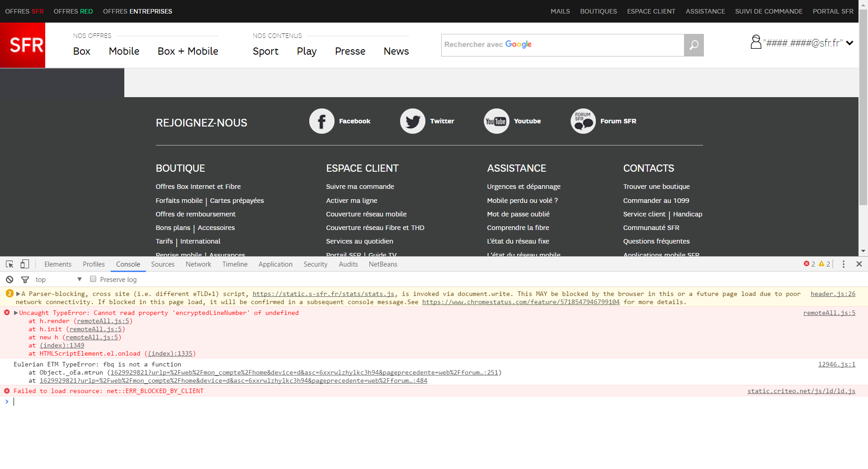The image size is (868, 469).
Task: Expand the Parser-blocking warning message
Action: coord(18,294)
